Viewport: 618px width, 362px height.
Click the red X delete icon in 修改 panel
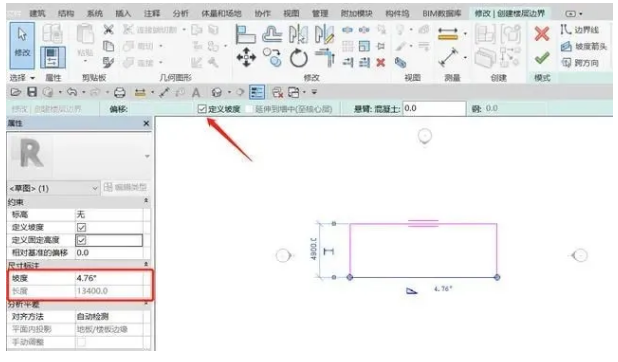tap(380, 63)
